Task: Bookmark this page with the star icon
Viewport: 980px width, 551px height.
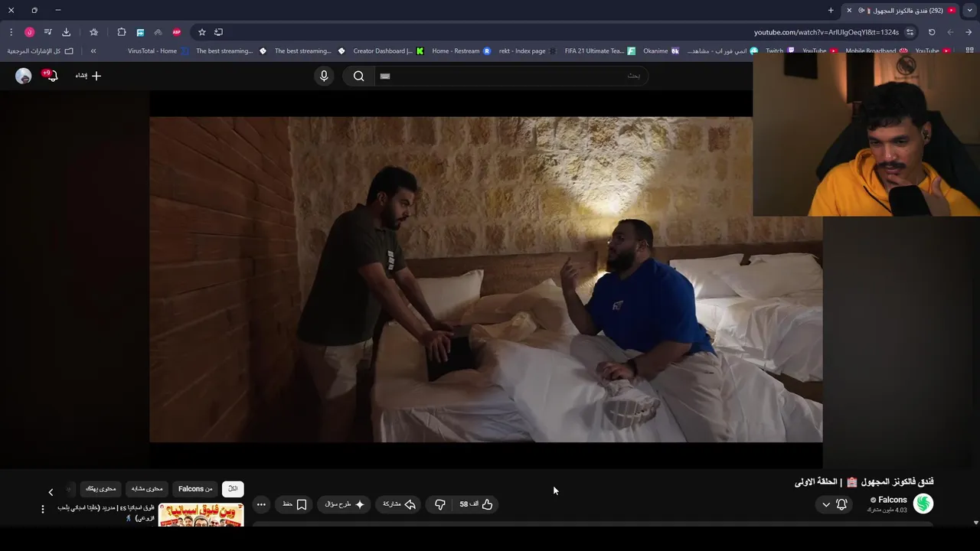Action: coord(202,32)
